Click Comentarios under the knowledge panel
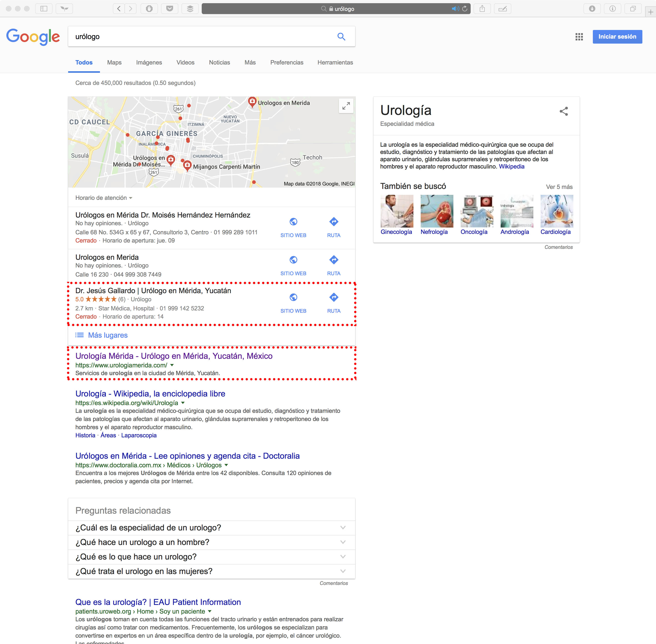 559,247
